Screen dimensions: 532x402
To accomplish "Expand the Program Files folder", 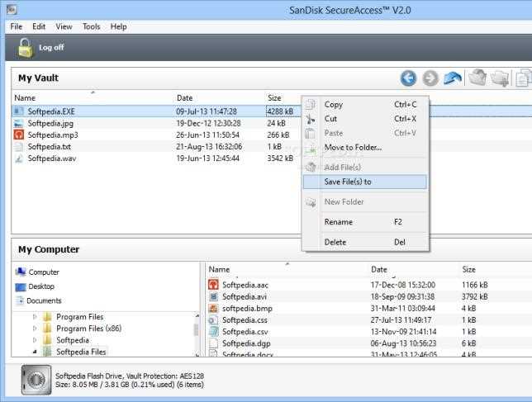I will tap(35, 317).
